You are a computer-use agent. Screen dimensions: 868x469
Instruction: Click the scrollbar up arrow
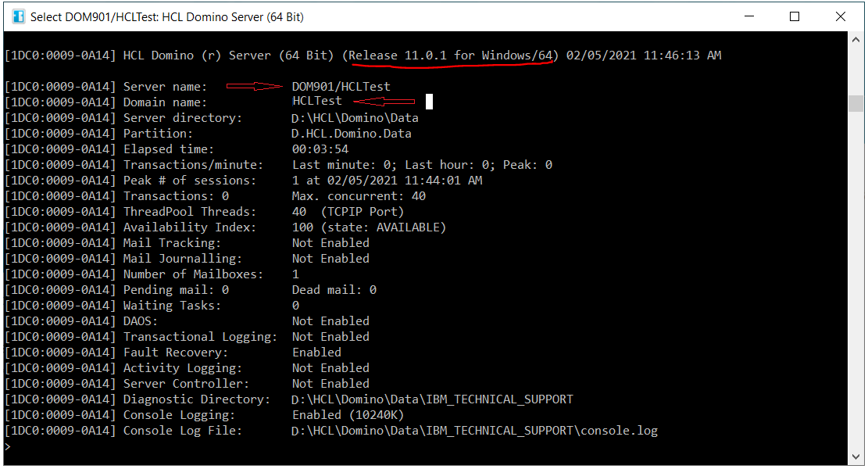point(855,40)
